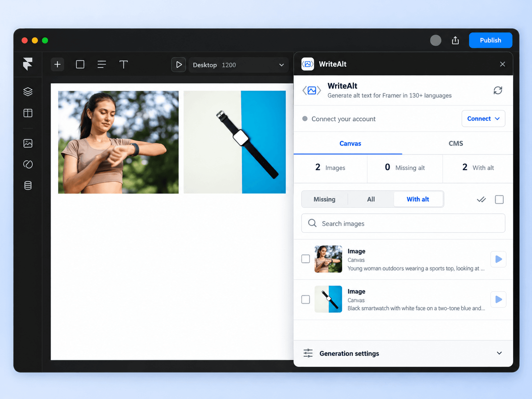Open the Connect account dropdown

(x=484, y=119)
